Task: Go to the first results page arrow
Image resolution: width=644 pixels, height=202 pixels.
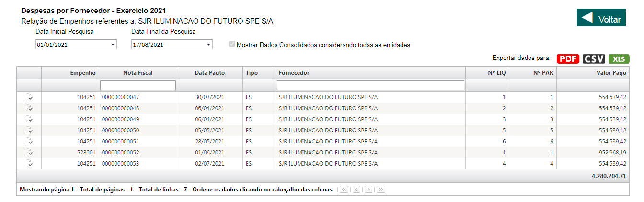Action: [344, 190]
